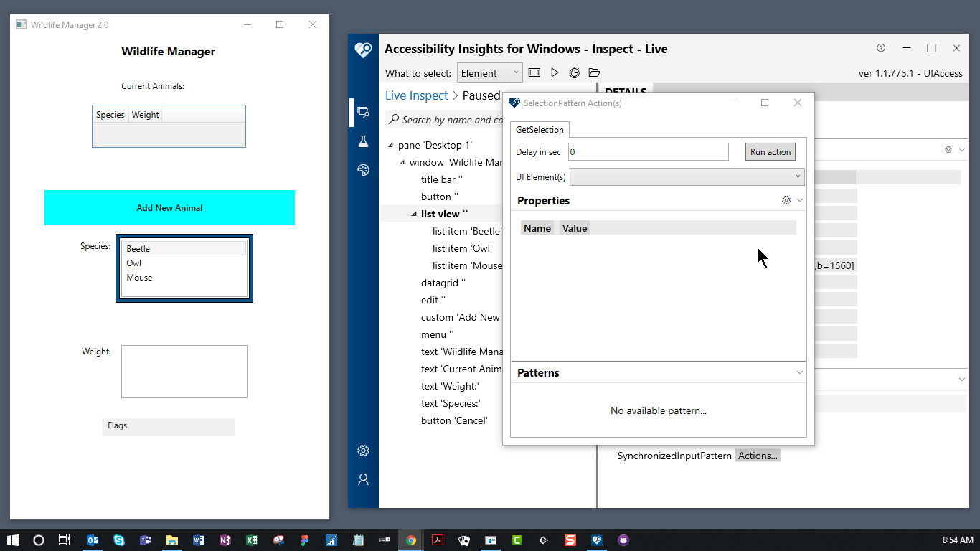
Task: Open Adobe Acrobat from the taskbar
Action: pyautogui.click(x=438, y=540)
